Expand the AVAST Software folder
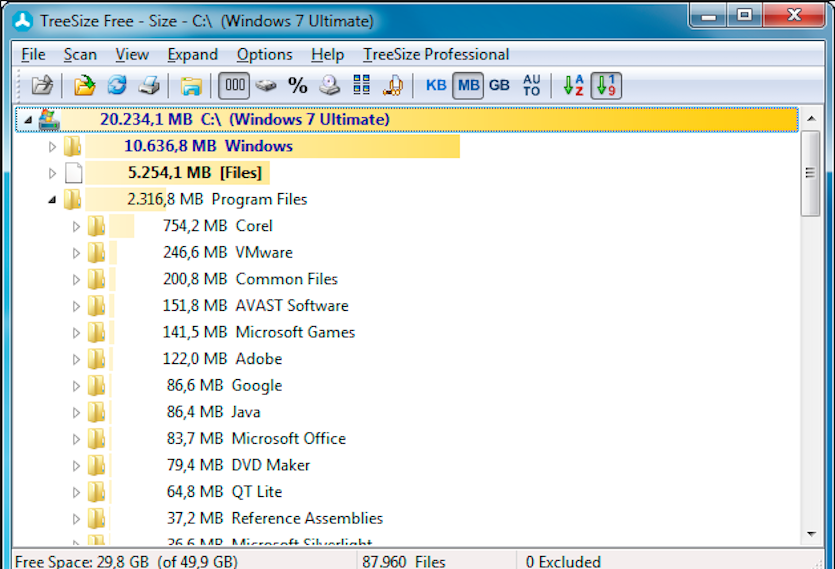The width and height of the screenshot is (835, 569). coord(76,306)
